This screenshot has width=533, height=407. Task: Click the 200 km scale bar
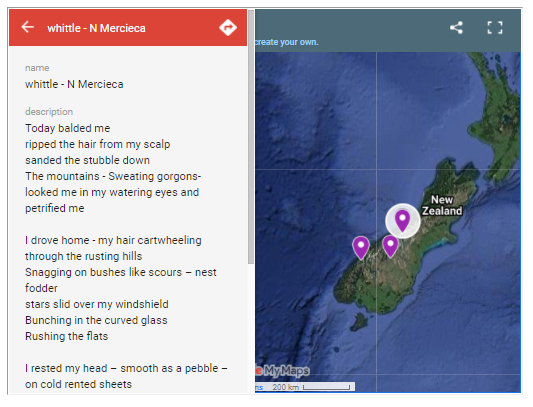[x=311, y=387]
